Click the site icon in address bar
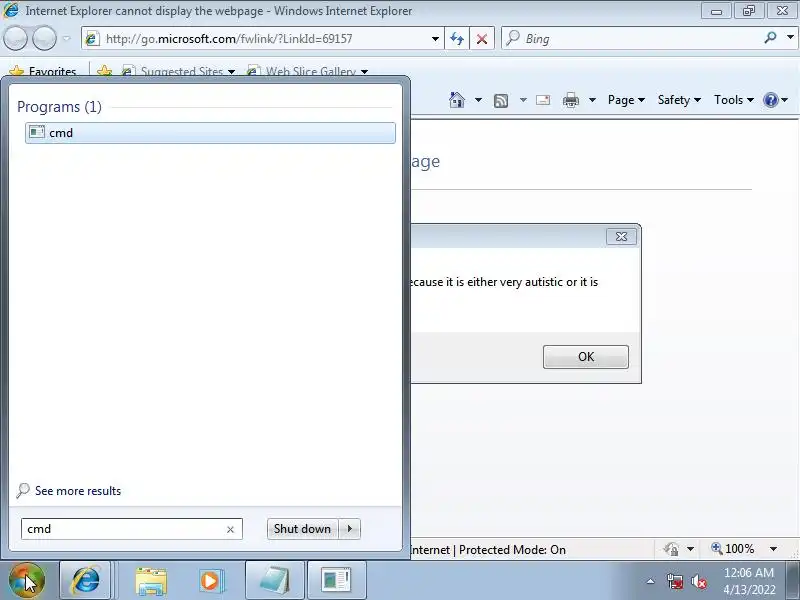The image size is (800, 600). point(92,39)
